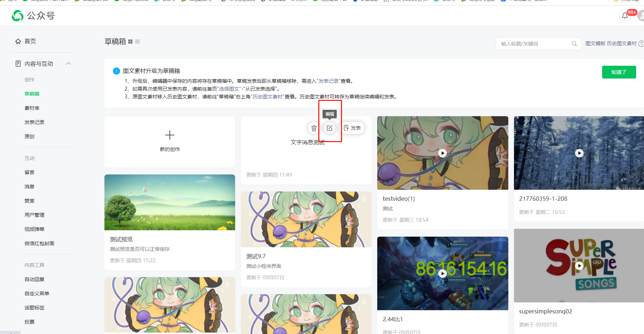Play the 2.44比1 game video
The width and height of the screenshot is (644, 334).
point(443,274)
